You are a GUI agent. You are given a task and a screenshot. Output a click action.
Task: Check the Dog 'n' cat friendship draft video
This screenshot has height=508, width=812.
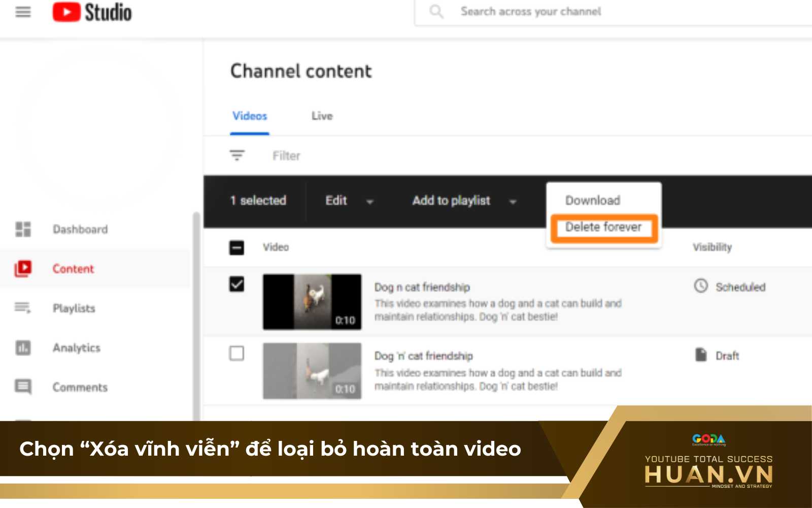236,353
